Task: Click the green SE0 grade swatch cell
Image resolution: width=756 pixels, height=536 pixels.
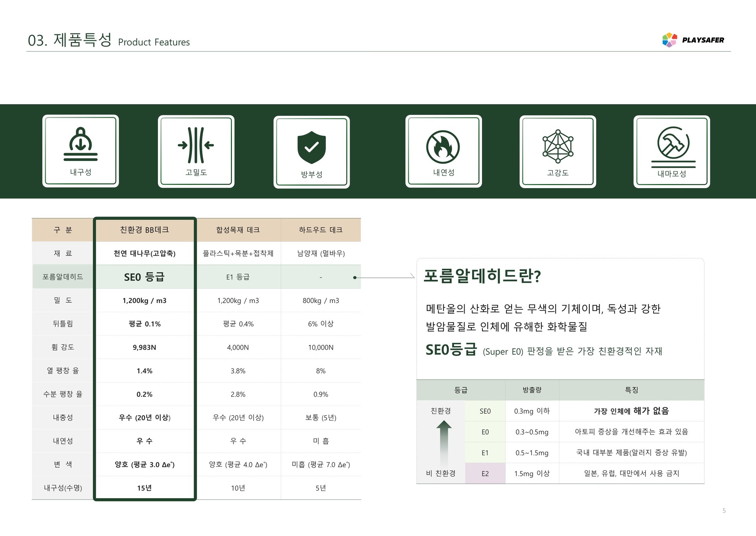Action: (x=485, y=411)
